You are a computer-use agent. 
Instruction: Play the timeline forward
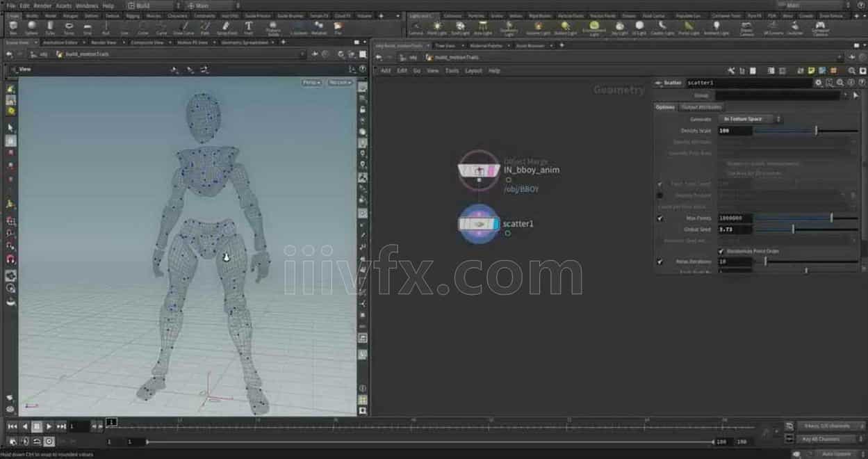(49, 426)
